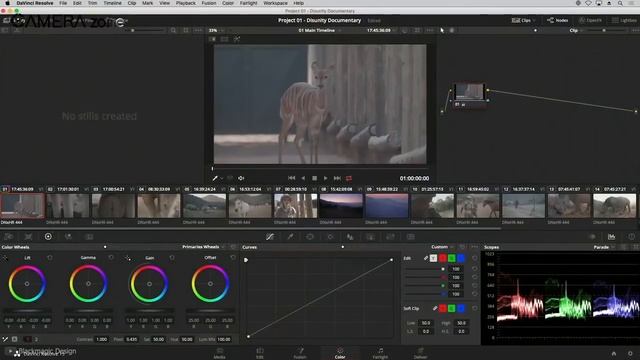The width and height of the screenshot is (640, 360).
Task: Toggle the Nodes panel button
Action: (x=557, y=20)
